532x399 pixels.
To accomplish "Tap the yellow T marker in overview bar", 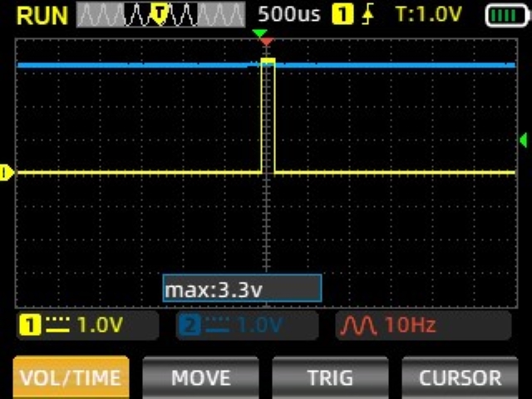I will tap(160, 13).
